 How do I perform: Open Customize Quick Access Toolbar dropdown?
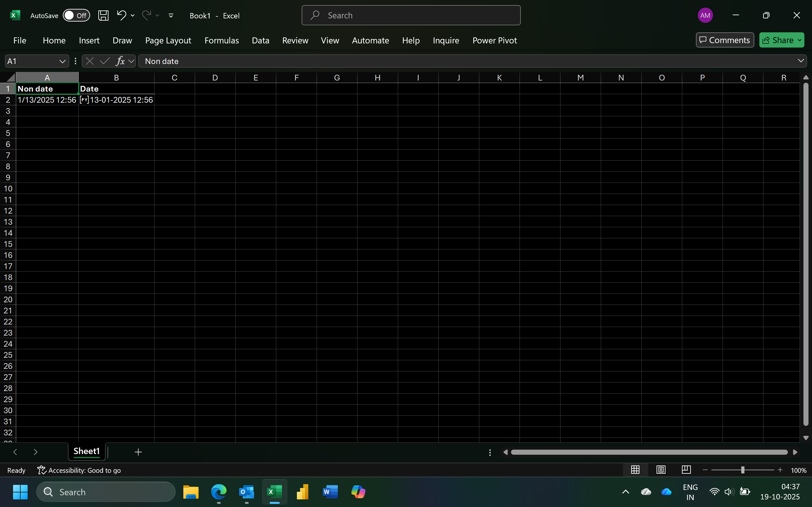[171, 16]
